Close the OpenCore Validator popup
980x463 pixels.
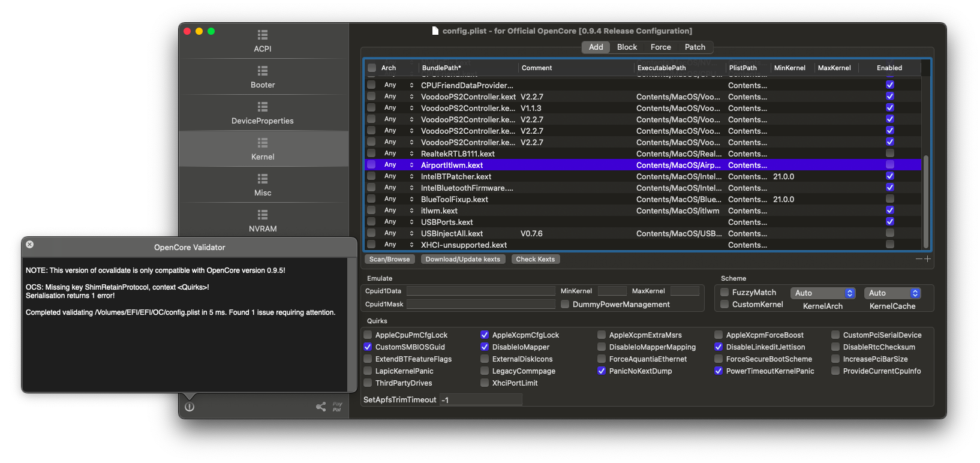(x=30, y=245)
